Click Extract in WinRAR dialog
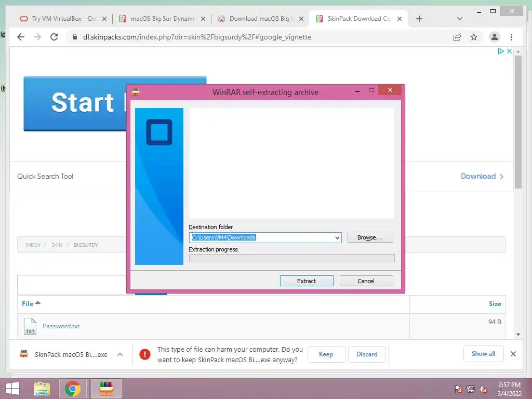 pyautogui.click(x=307, y=281)
